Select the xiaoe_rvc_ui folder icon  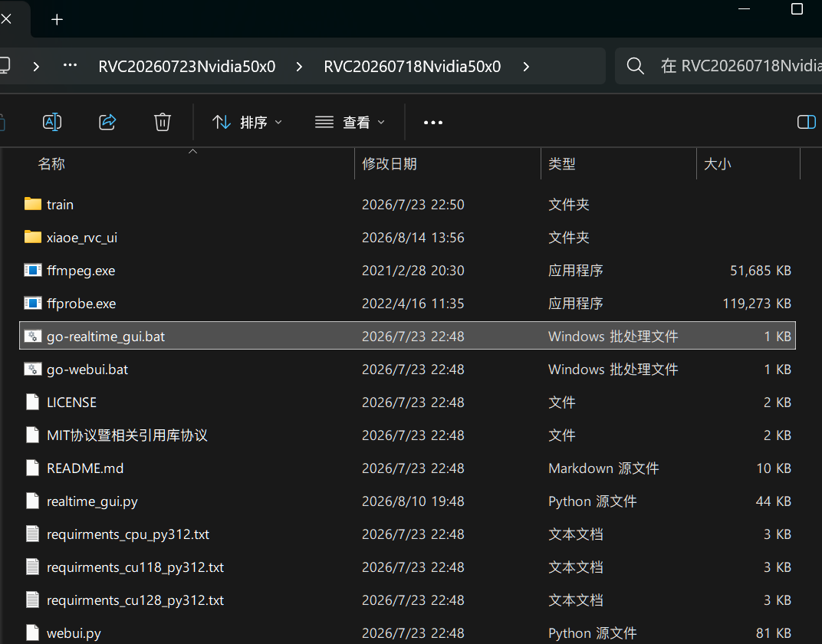click(x=33, y=237)
